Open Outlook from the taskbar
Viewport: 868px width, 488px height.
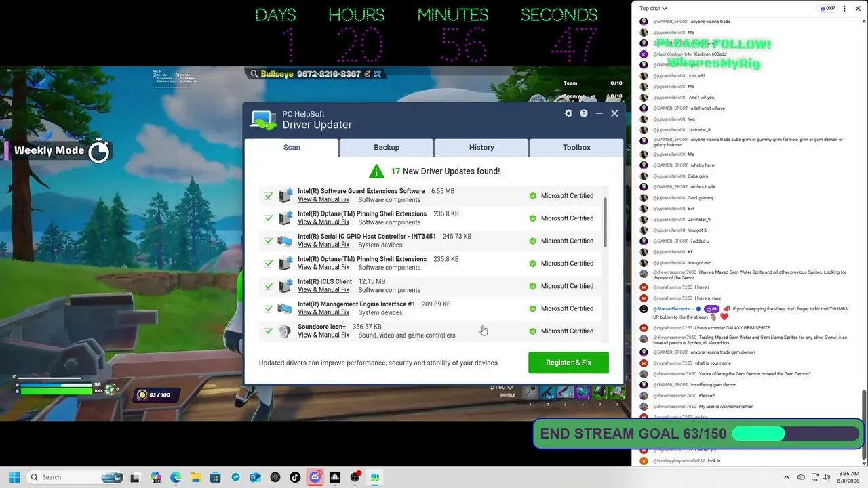(255, 477)
